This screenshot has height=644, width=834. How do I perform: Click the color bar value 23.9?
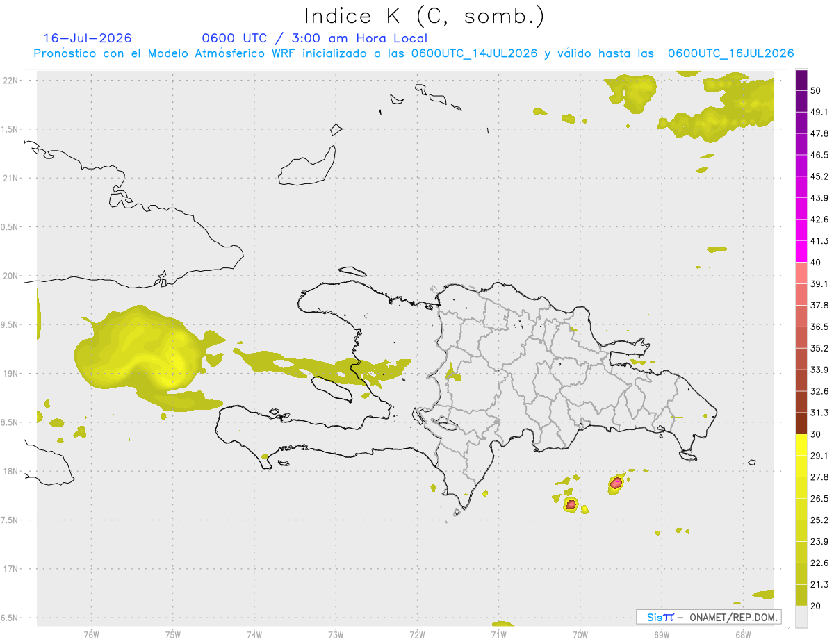tap(819, 542)
